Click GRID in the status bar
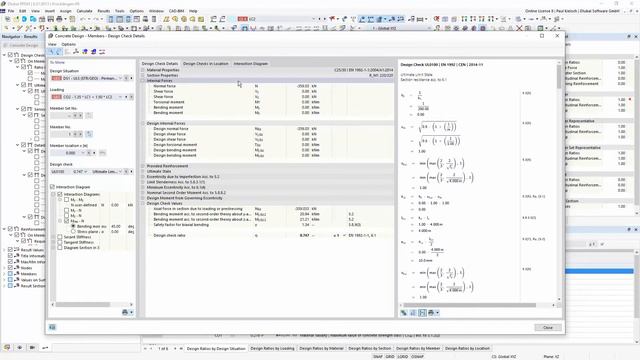The width and height of the screenshot is (640, 360). tap(390, 356)
